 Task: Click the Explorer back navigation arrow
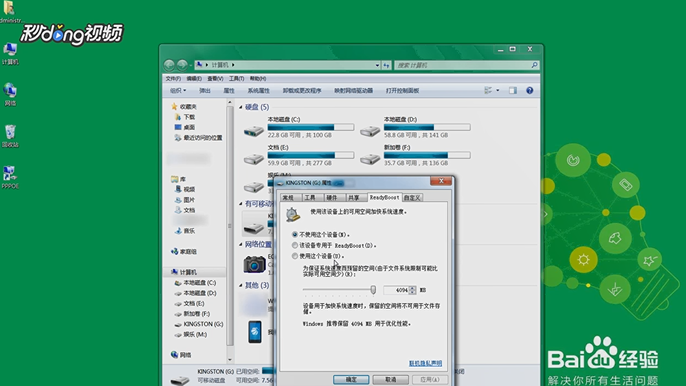click(169, 65)
